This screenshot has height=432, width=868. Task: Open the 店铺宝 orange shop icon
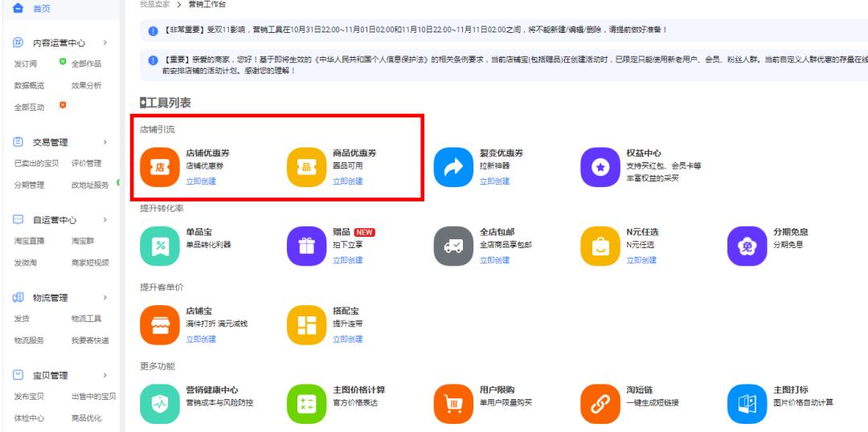(x=160, y=325)
